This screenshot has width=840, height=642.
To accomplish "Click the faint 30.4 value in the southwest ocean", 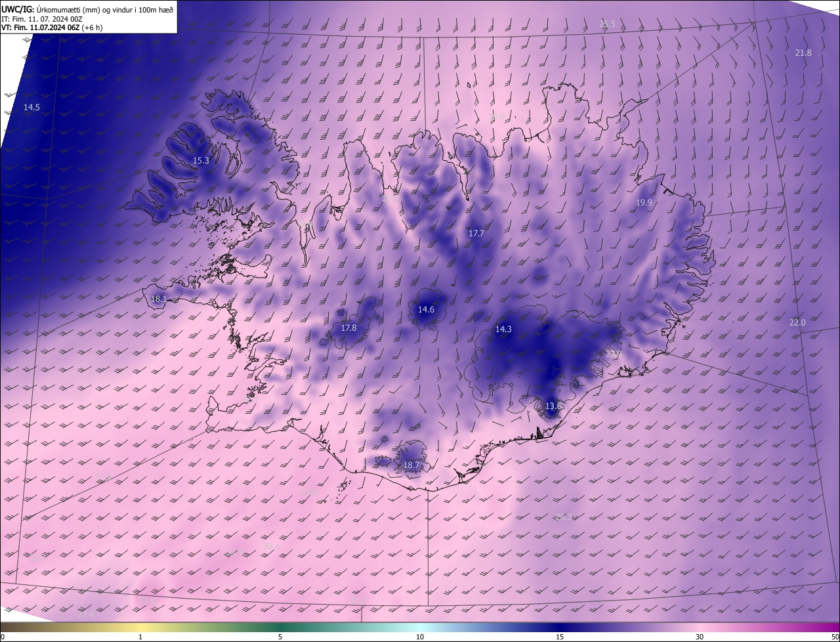I will click(271, 546).
